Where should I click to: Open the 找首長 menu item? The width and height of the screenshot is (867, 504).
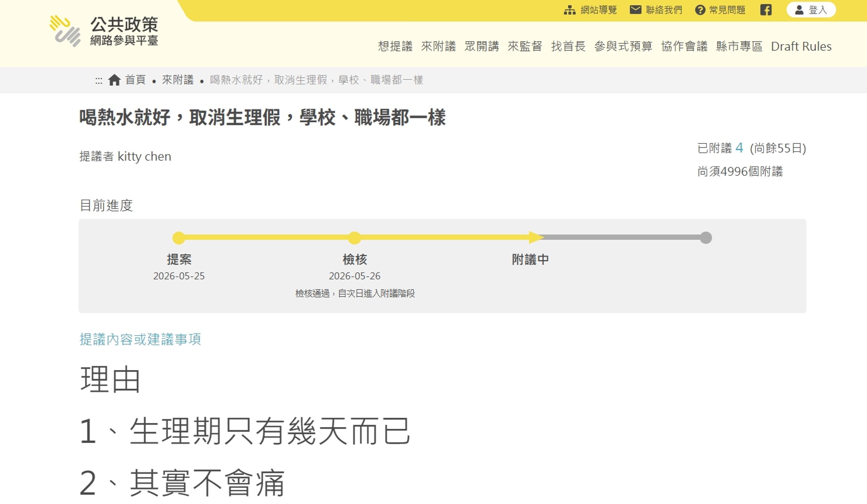(x=568, y=46)
